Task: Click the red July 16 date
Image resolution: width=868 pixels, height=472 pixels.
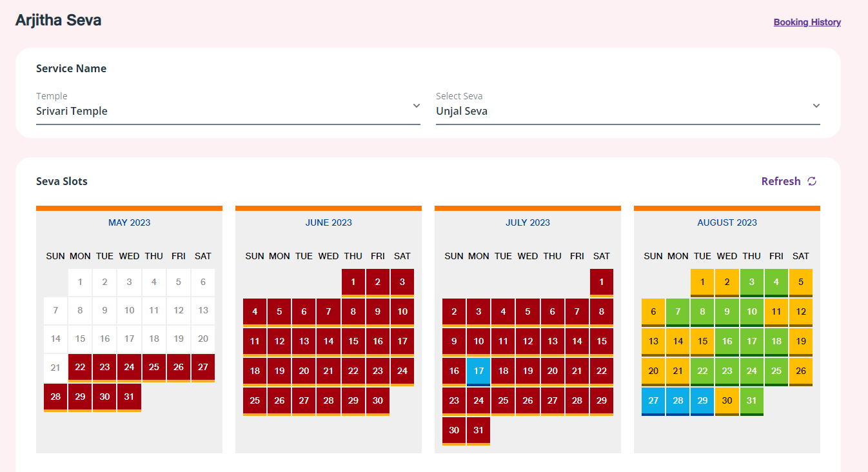Action: [454, 372]
